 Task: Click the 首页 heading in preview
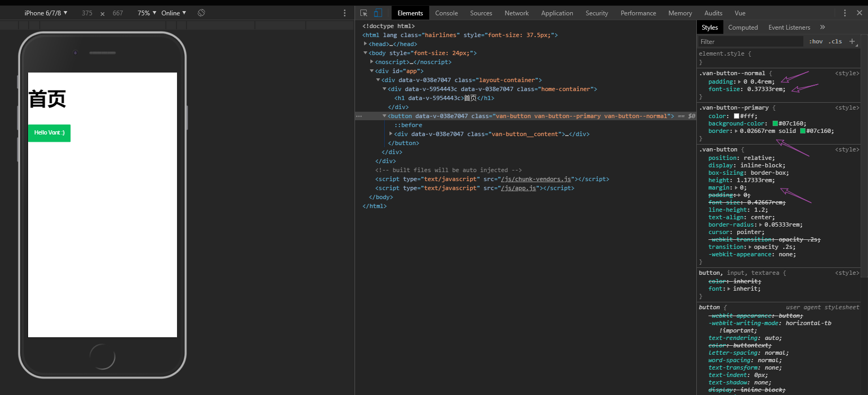pos(47,99)
